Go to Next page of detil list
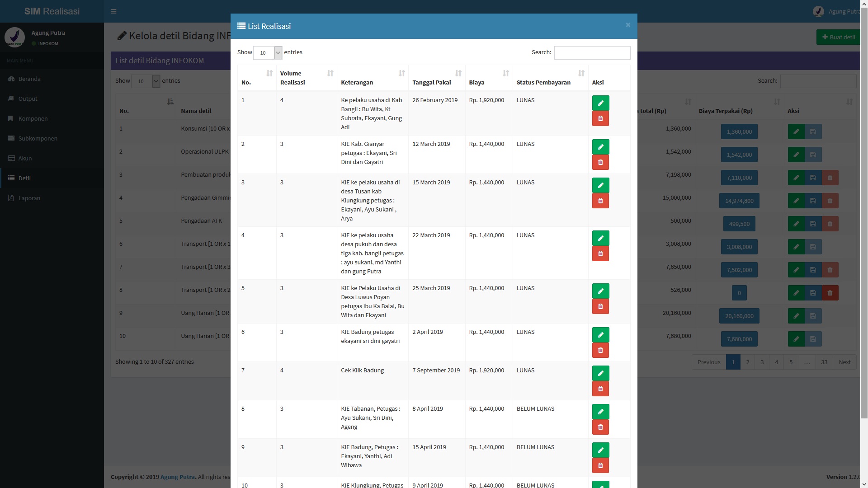Image resolution: width=868 pixels, height=488 pixels. [844, 362]
